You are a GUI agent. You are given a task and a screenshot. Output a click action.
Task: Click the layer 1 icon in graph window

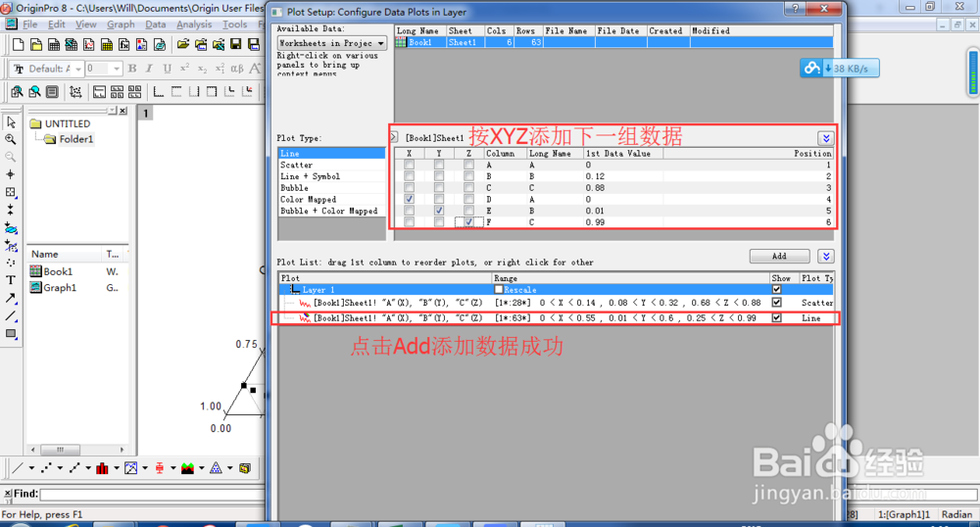pyautogui.click(x=145, y=113)
